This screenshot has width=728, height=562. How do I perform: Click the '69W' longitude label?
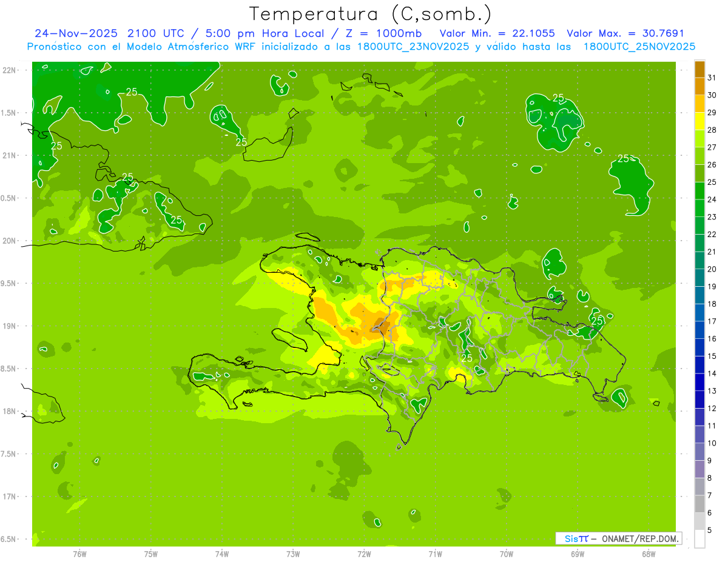pos(578,554)
